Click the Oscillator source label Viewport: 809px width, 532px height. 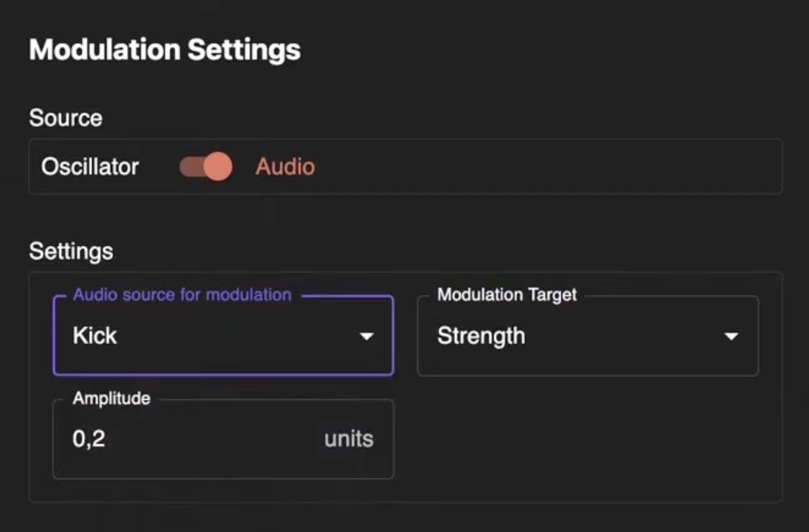pyautogui.click(x=90, y=166)
